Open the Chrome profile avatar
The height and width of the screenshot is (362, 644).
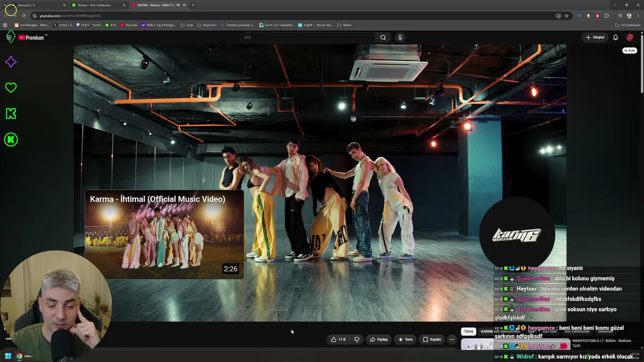(x=629, y=16)
